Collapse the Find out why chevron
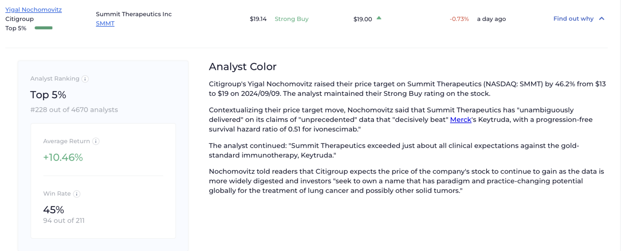The width and height of the screenshot is (644, 251). [x=601, y=19]
